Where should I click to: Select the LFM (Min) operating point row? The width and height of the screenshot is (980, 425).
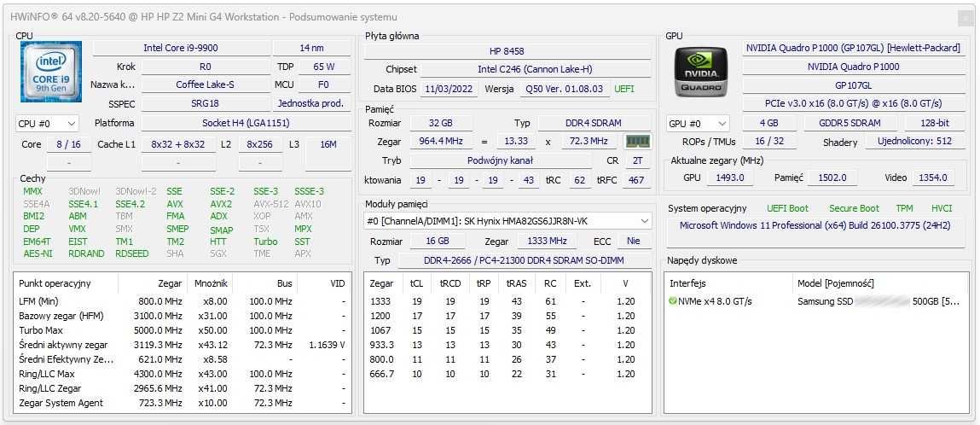[x=182, y=301]
